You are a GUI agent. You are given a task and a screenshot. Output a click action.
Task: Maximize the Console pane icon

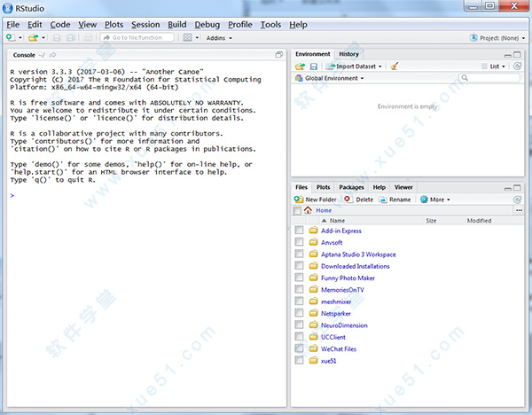pyautogui.click(x=279, y=55)
